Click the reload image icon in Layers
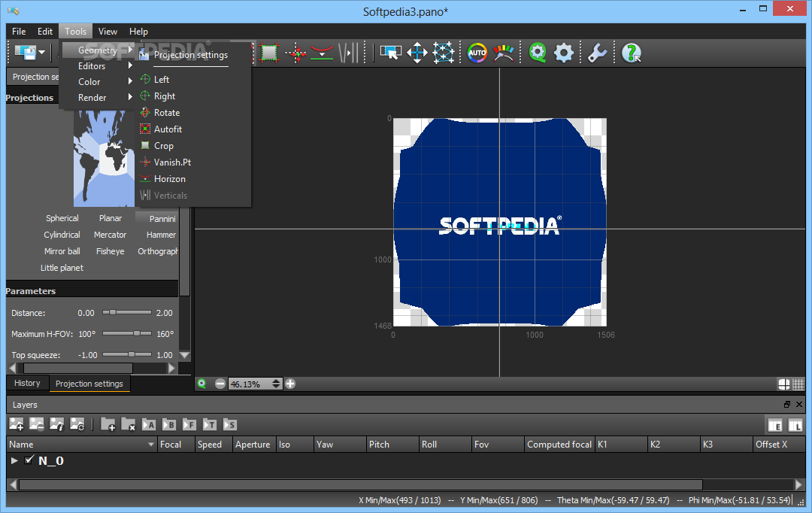Screen dimensions: 812x513 pyautogui.click(x=77, y=424)
